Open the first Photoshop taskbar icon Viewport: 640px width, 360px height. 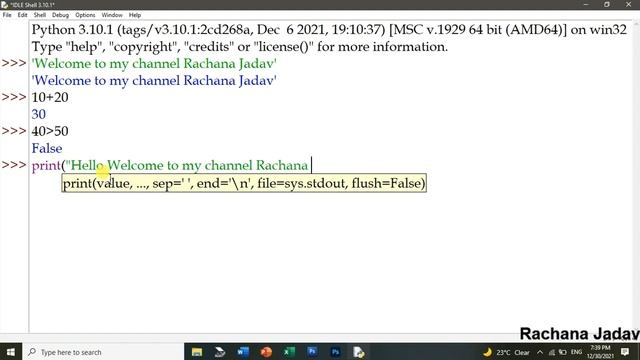(x=312, y=352)
